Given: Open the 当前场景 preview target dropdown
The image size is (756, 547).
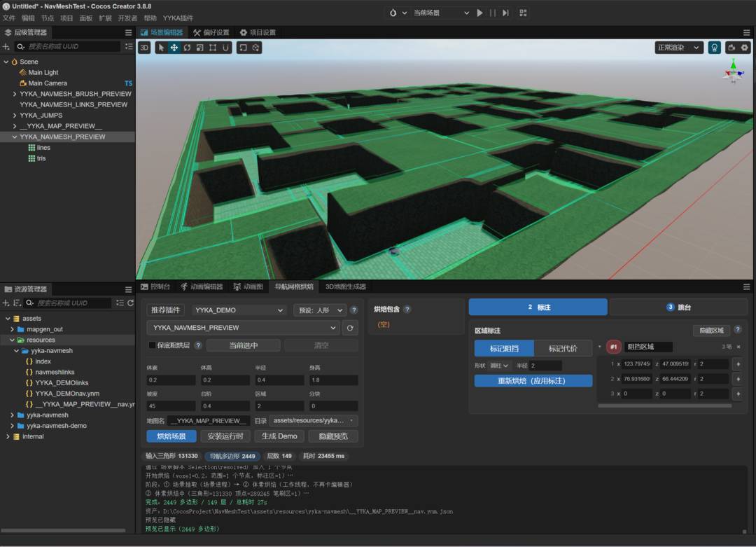Looking at the screenshot, I should coord(441,13).
